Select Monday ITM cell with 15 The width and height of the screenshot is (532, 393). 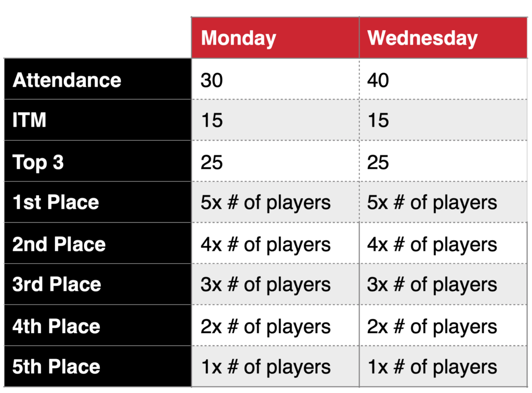(275, 120)
